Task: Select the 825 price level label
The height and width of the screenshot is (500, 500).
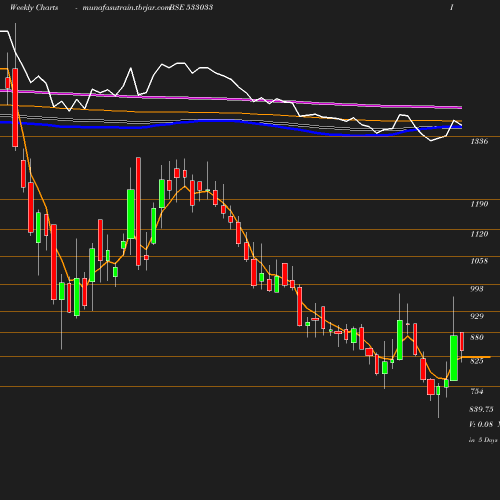Action: tap(477, 361)
